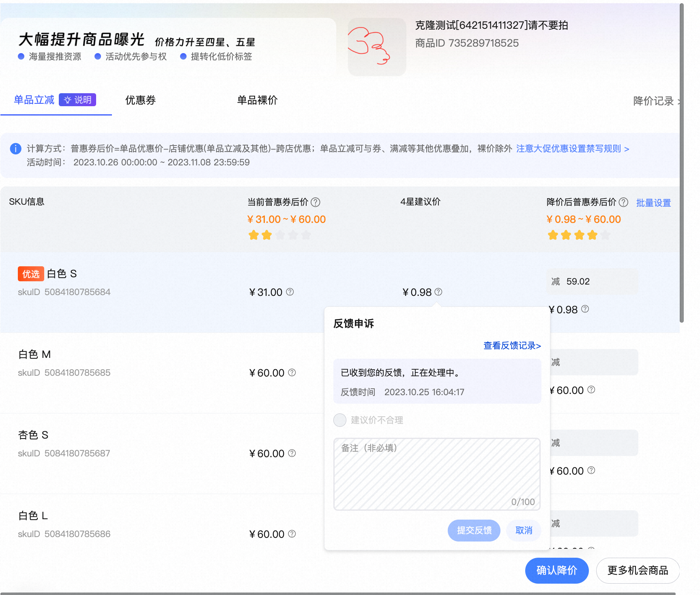
Task: Click help icon beside 白色 M ¥60.00 current price
Action: 292,372
